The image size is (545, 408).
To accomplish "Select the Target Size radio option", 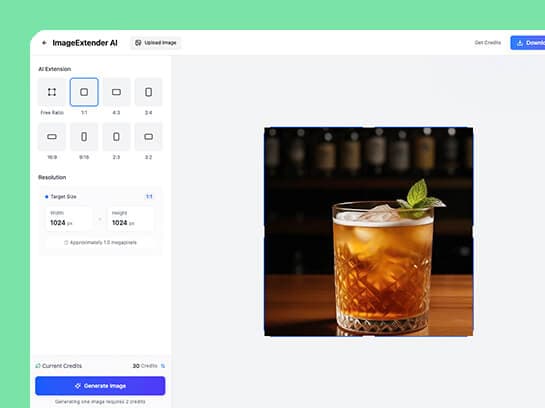I will (x=47, y=197).
